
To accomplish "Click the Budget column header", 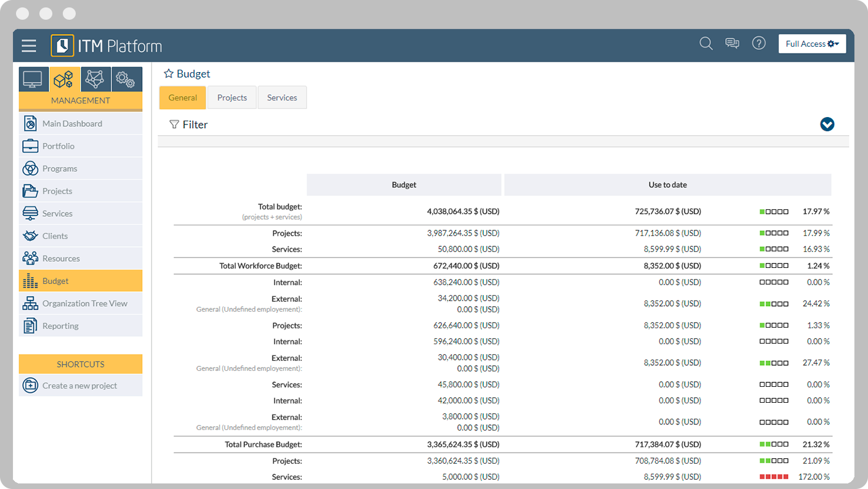I will tap(404, 185).
